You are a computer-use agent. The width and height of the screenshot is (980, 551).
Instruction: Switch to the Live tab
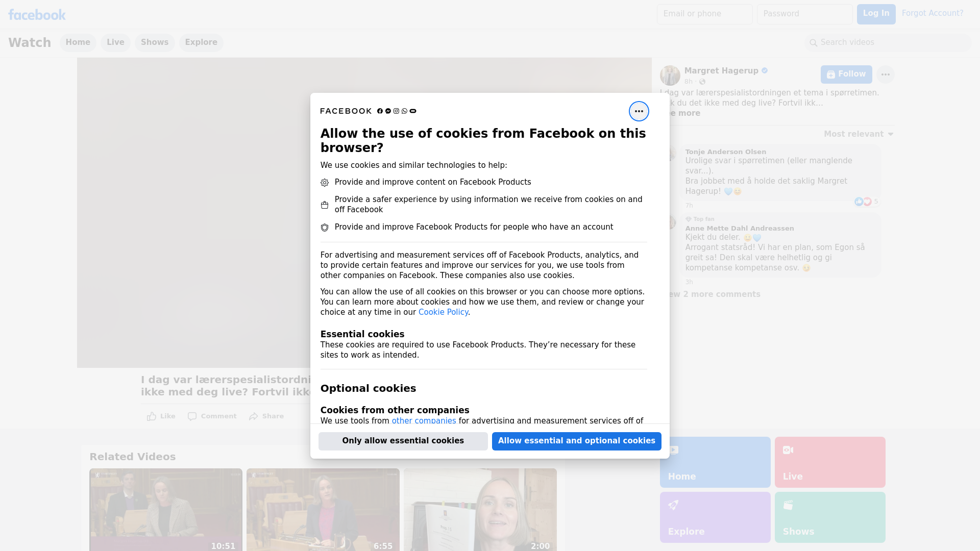point(115,43)
